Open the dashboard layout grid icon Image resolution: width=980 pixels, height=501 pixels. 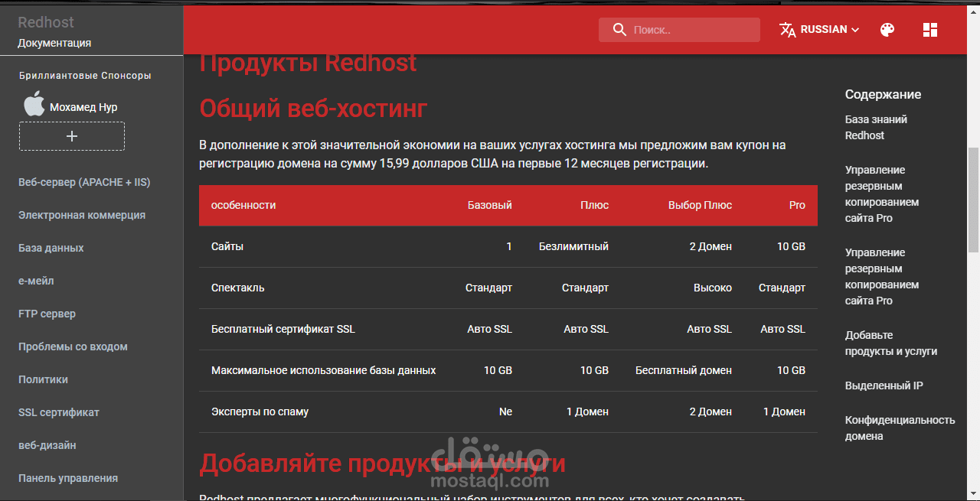[930, 30]
